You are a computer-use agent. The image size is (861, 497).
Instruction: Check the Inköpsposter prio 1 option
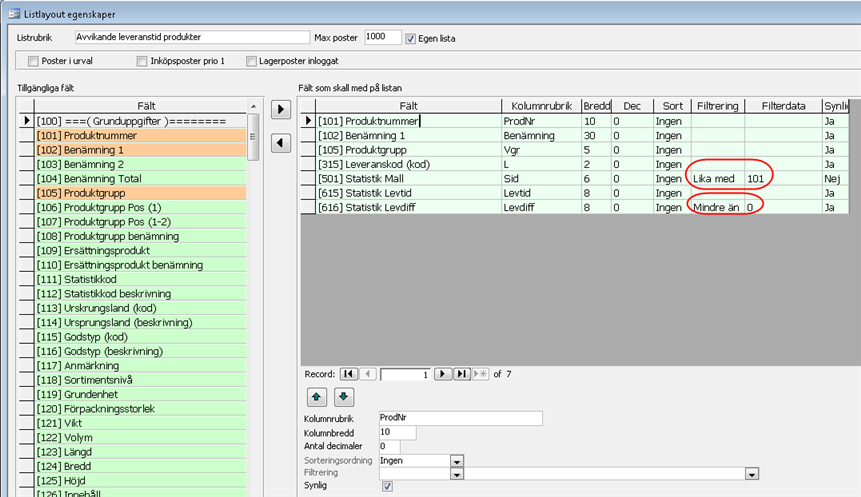point(143,61)
